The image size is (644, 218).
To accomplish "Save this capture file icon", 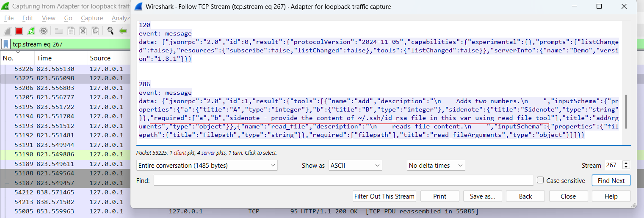I will pyautogui.click(x=71, y=31).
